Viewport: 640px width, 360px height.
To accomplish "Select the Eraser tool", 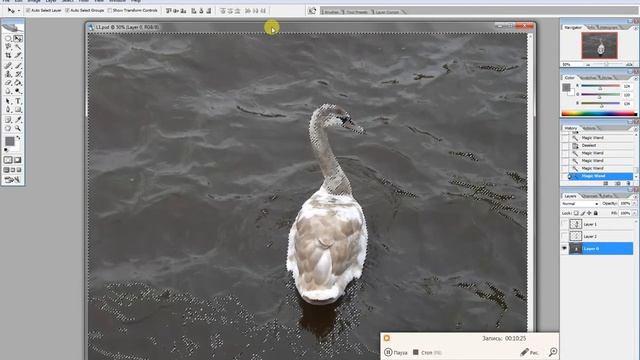I will [x=8, y=83].
